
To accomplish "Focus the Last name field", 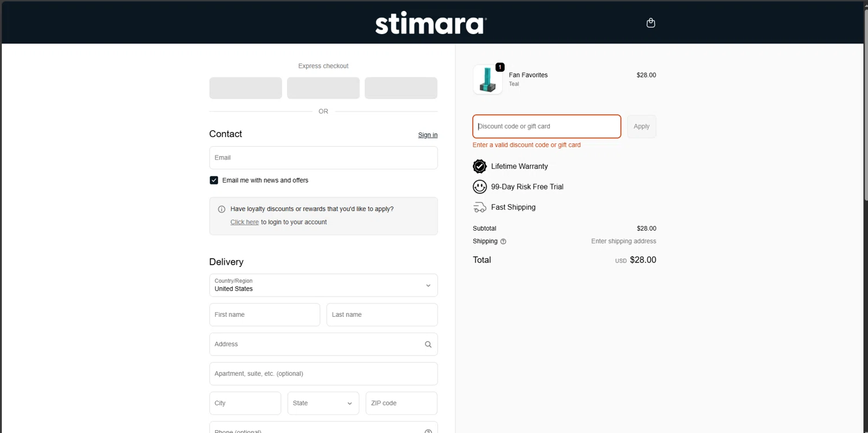I will [x=382, y=314].
